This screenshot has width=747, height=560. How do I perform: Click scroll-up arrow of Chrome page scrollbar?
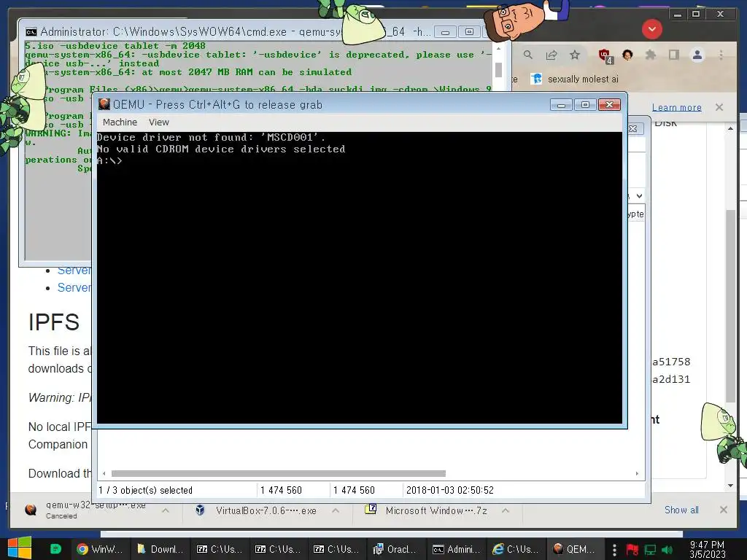pyautogui.click(x=730, y=129)
